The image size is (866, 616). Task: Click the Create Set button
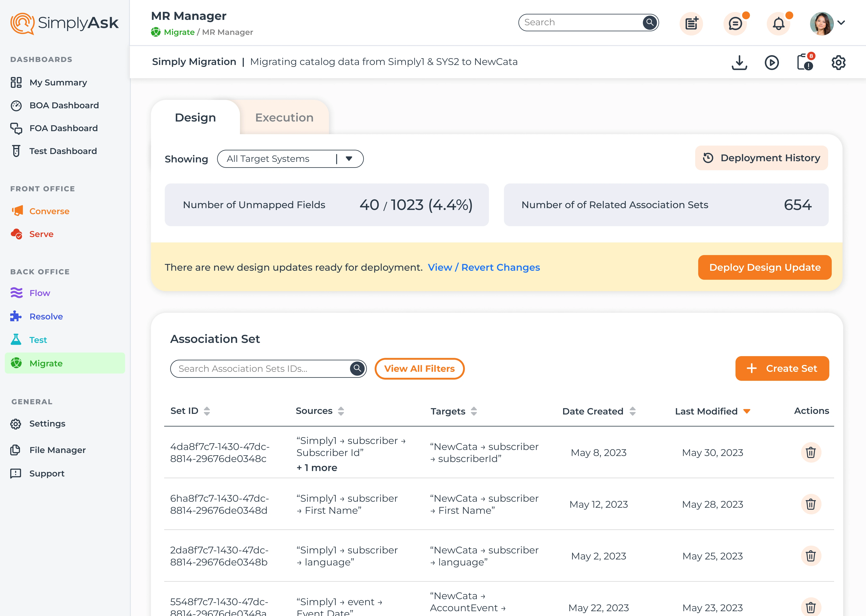[782, 368]
